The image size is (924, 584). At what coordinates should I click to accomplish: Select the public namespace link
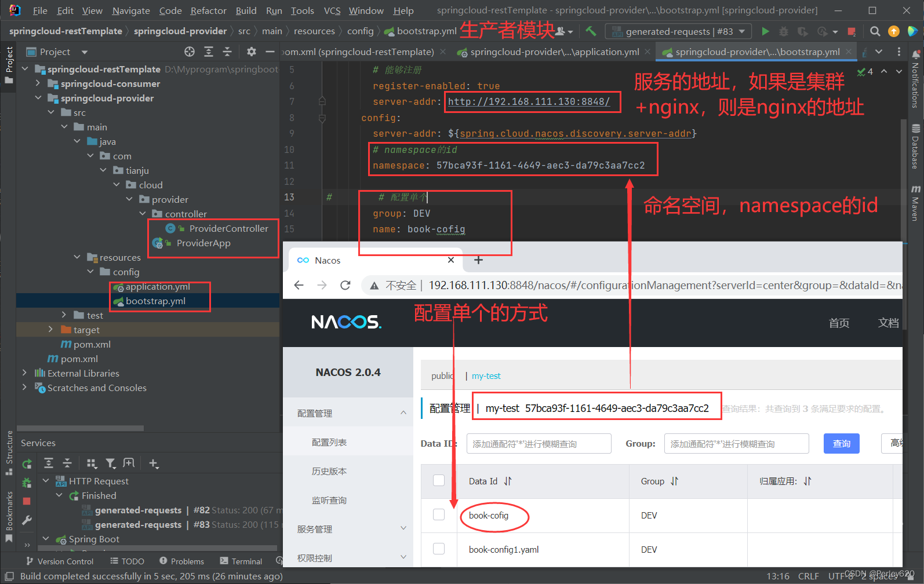click(x=443, y=376)
